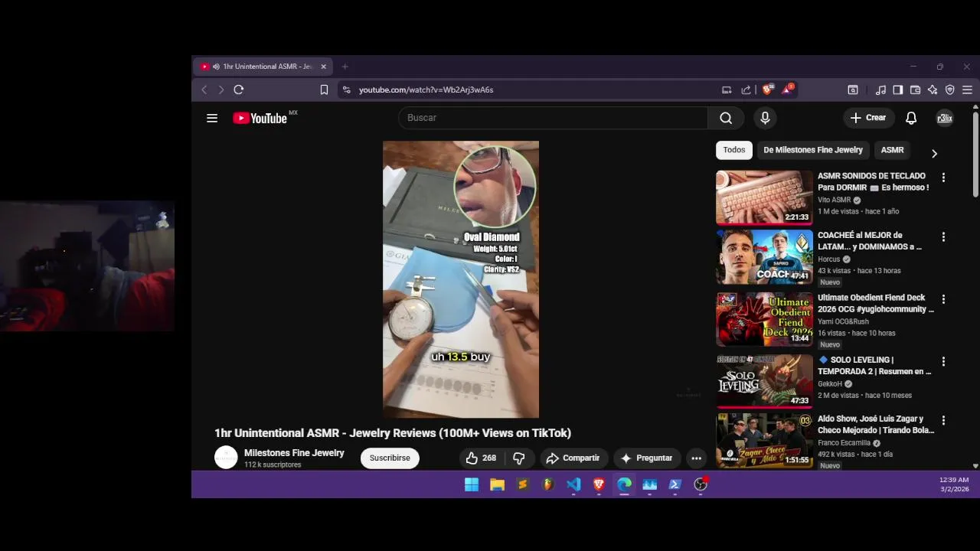
Task: Toggle the browser sidebar panel
Action: point(898,90)
